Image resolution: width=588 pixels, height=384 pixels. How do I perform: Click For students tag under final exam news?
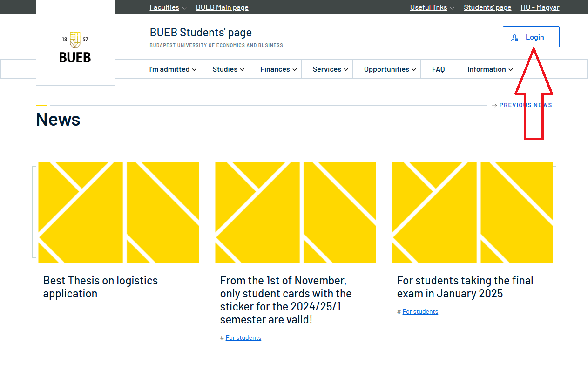pyautogui.click(x=420, y=312)
